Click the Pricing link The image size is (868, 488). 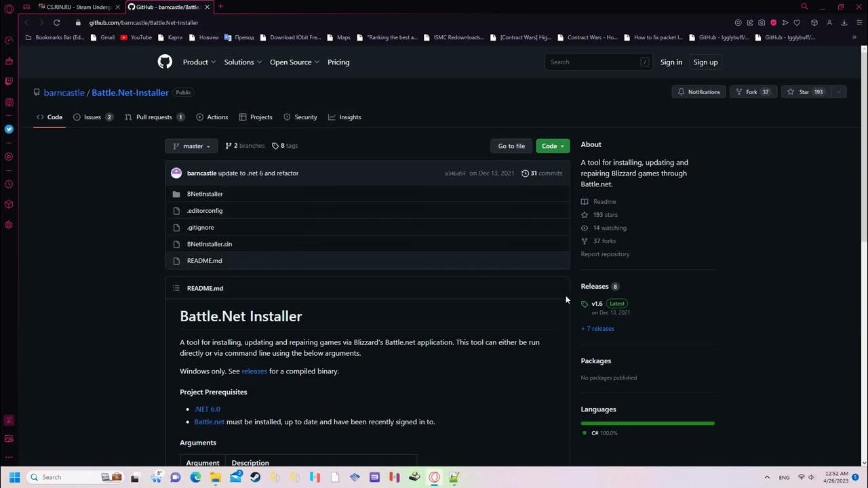point(338,62)
